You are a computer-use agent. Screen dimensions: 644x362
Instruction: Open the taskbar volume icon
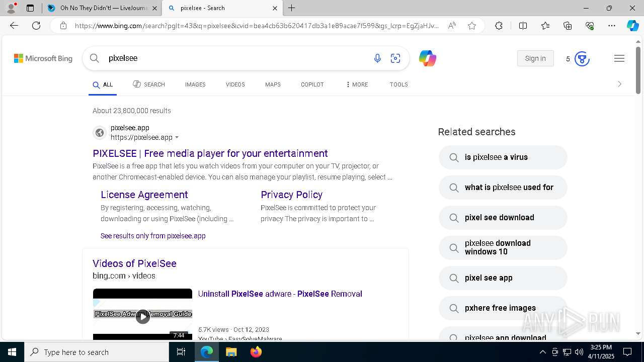579,352
